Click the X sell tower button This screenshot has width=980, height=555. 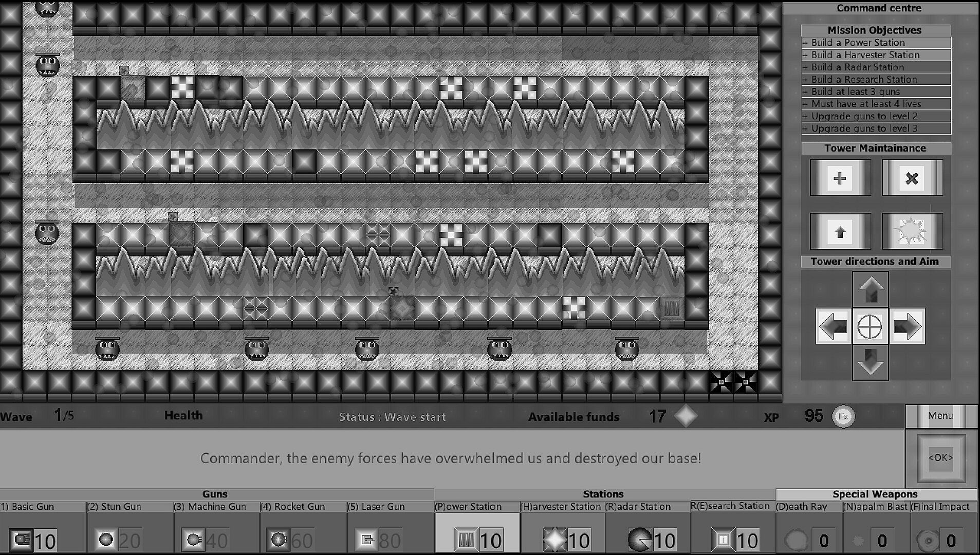pos(912,178)
